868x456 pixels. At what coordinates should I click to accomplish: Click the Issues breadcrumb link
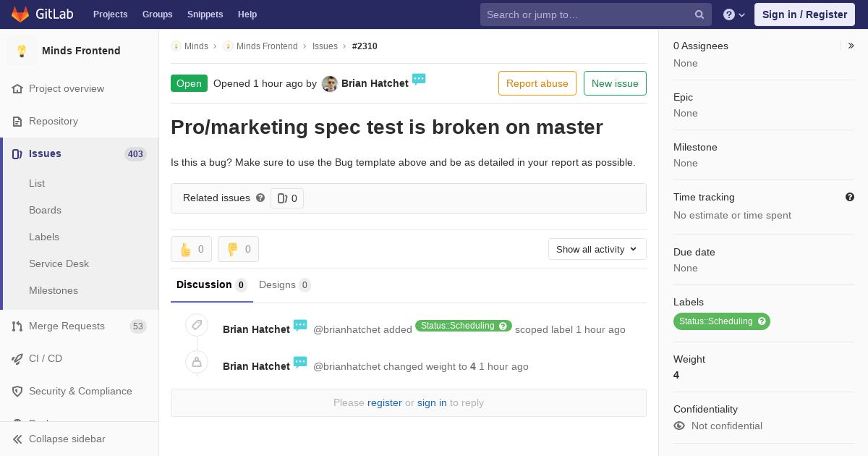325,46
